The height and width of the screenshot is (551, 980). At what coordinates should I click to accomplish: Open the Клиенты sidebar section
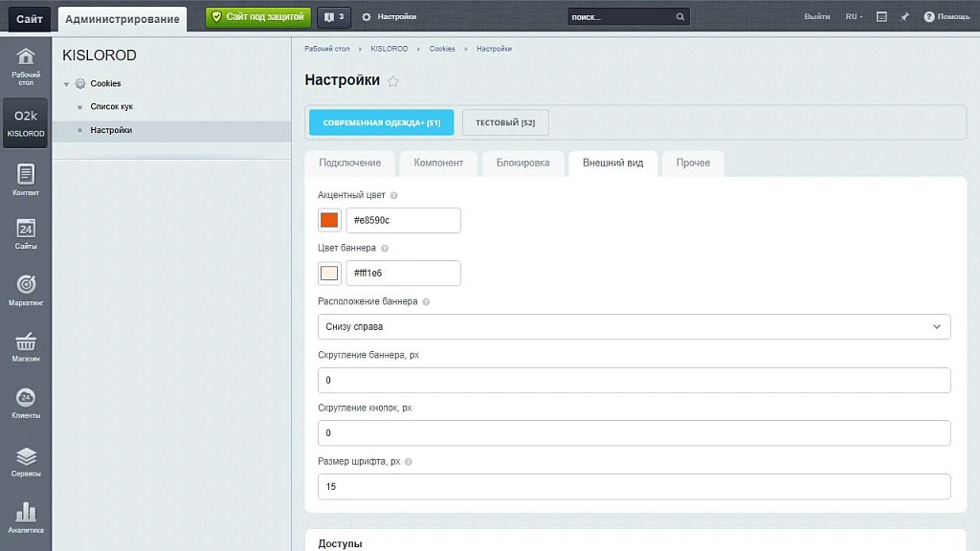26,403
